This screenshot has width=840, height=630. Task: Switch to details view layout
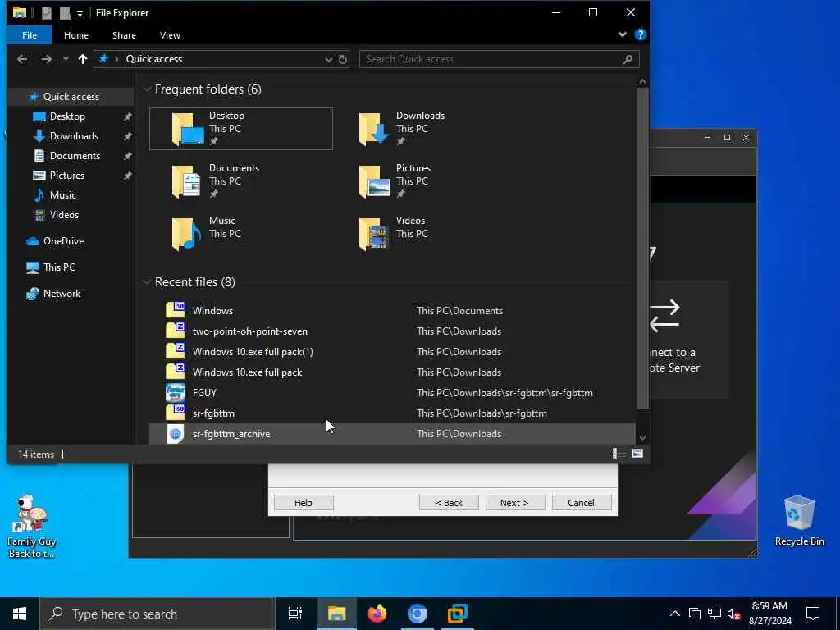pos(619,454)
